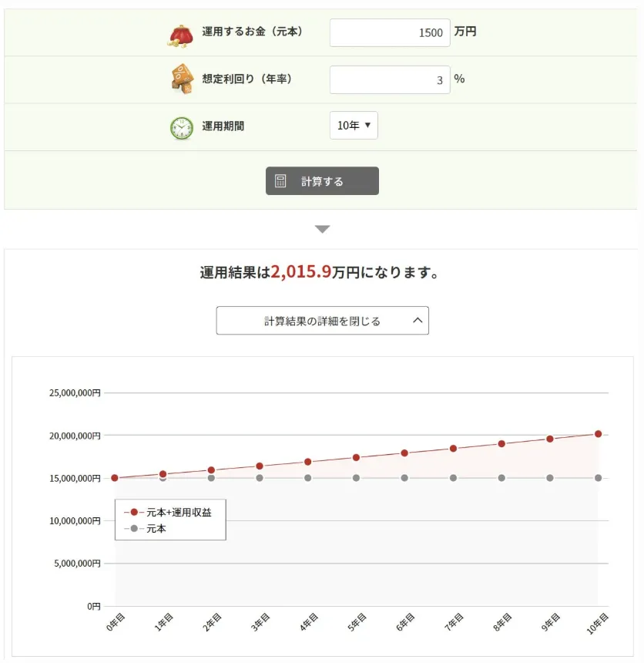Image resolution: width=644 pixels, height=663 pixels.
Task: Click the gray 元本 data point at 5年目
Action: point(356,478)
